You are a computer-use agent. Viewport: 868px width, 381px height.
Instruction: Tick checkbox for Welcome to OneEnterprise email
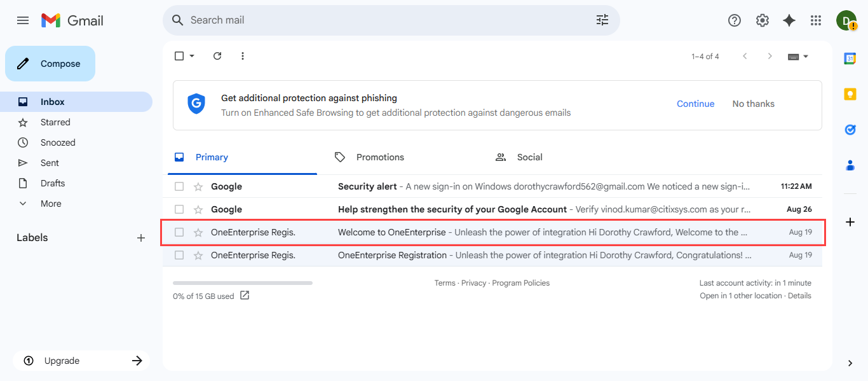click(179, 232)
